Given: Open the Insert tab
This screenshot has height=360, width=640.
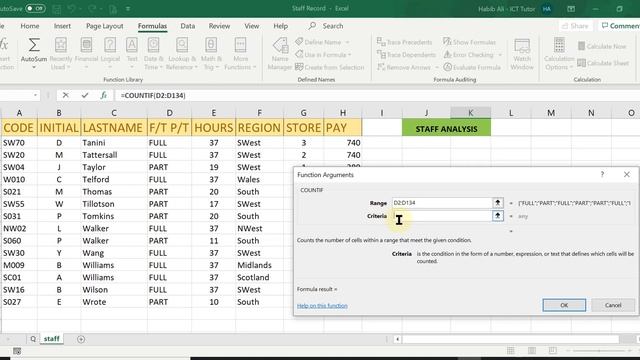Looking at the screenshot, I should coord(62,26).
